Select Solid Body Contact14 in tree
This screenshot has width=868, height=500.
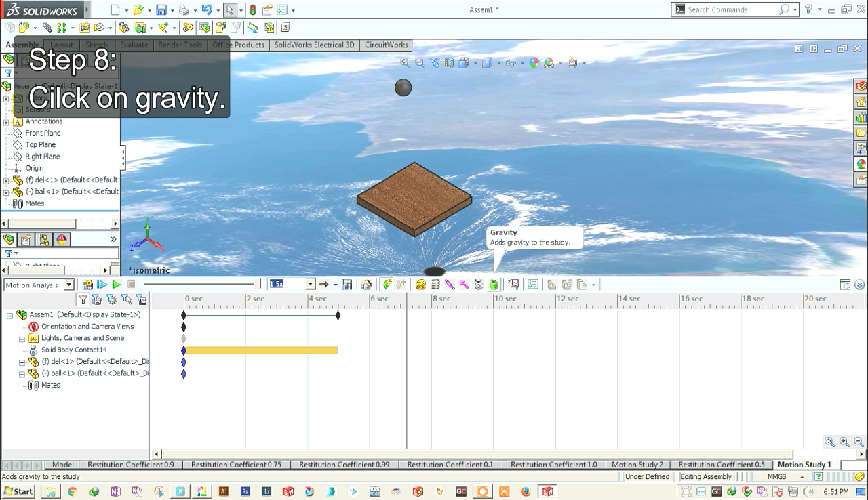[74, 350]
